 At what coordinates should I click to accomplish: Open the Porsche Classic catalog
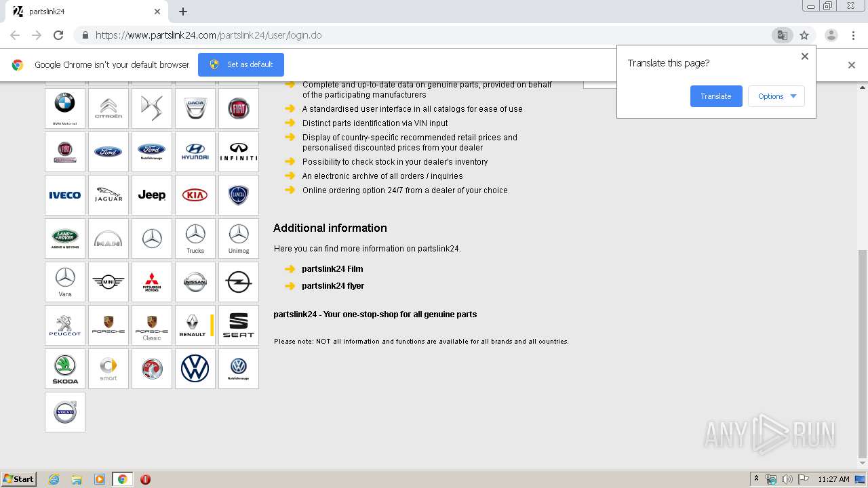152,325
